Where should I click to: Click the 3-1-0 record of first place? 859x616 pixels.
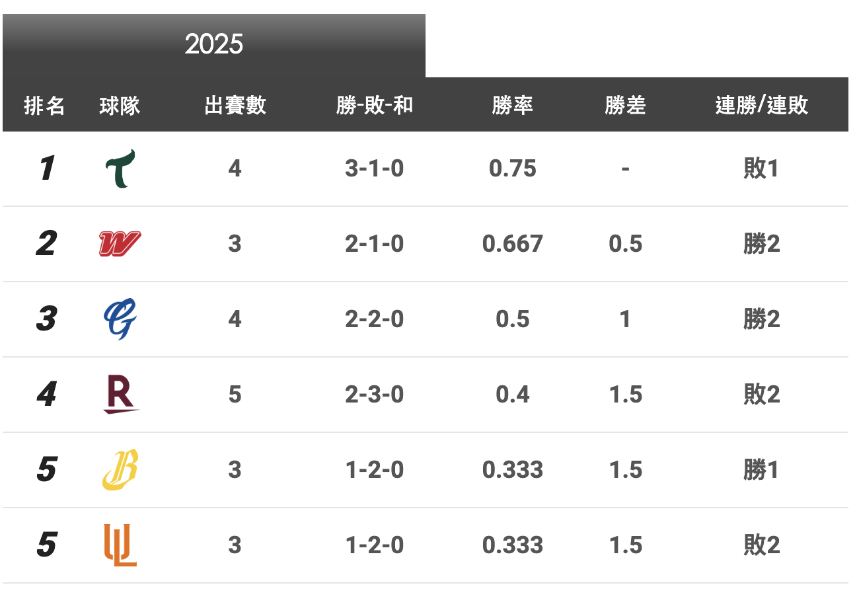(x=374, y=169)
